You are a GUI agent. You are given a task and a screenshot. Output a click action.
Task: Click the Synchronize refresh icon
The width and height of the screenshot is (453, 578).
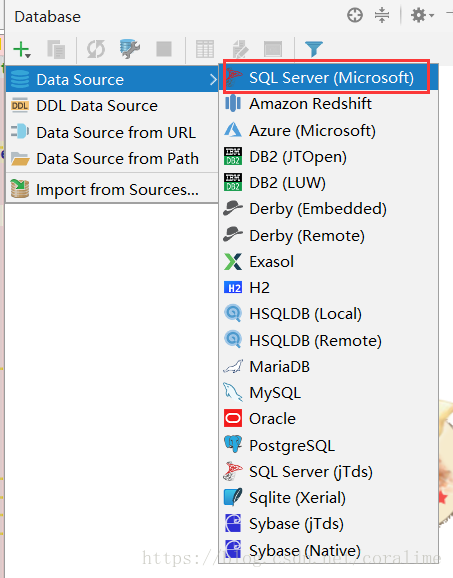96,49
